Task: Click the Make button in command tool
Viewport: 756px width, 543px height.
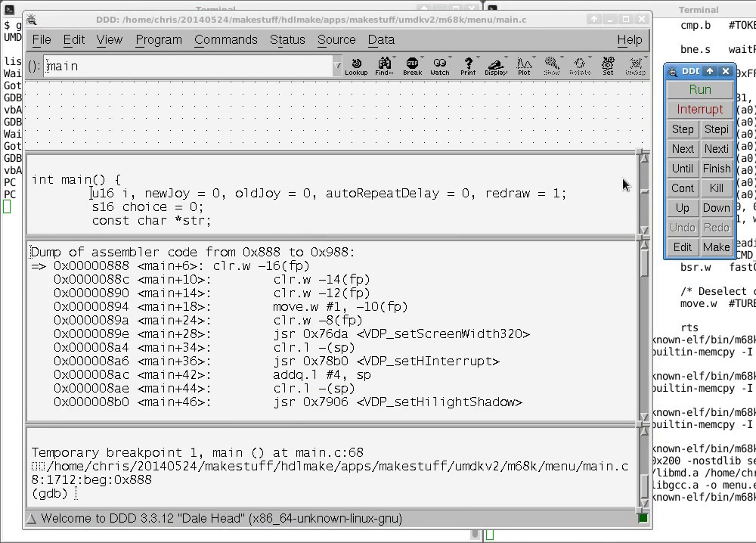Action: pyautogui.click(x=717, y=247)
